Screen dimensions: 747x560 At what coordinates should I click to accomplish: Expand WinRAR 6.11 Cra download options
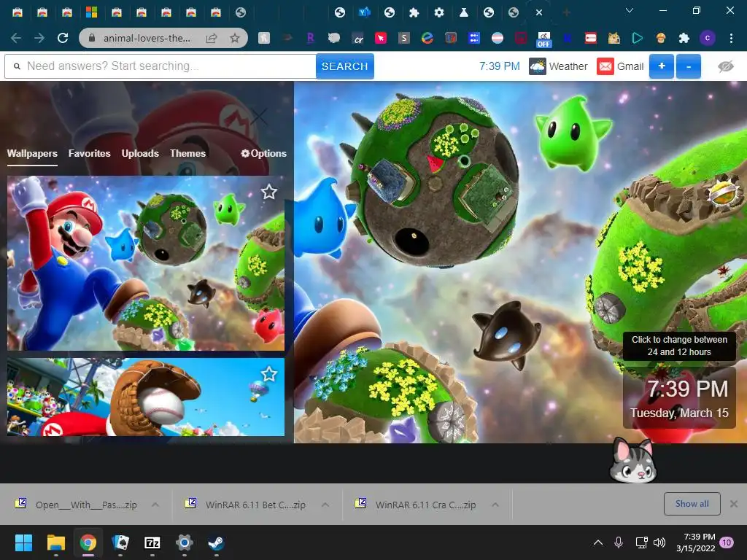pyautogui.click(x=495, y=505)
